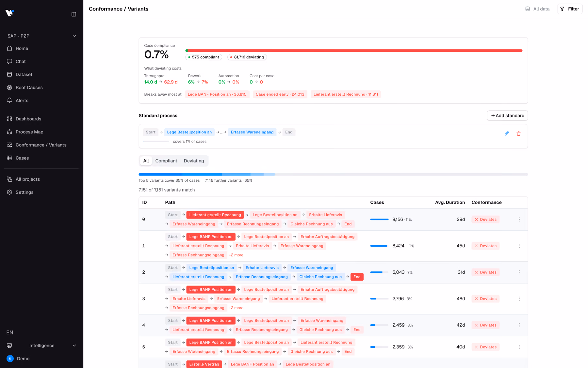Click the variants coverage bar
The height and width of the screenshot is (368, 588).
333,175
